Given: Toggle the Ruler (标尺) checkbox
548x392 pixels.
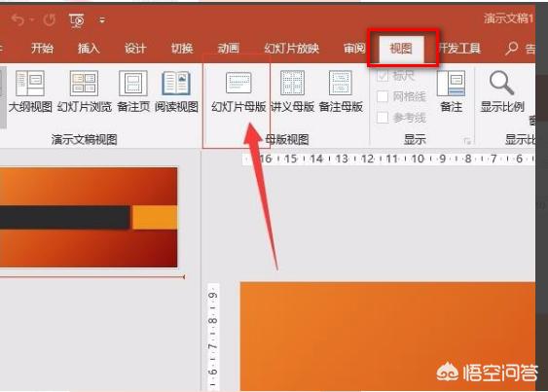Looking at the screenshot, I should coord(383,76).
